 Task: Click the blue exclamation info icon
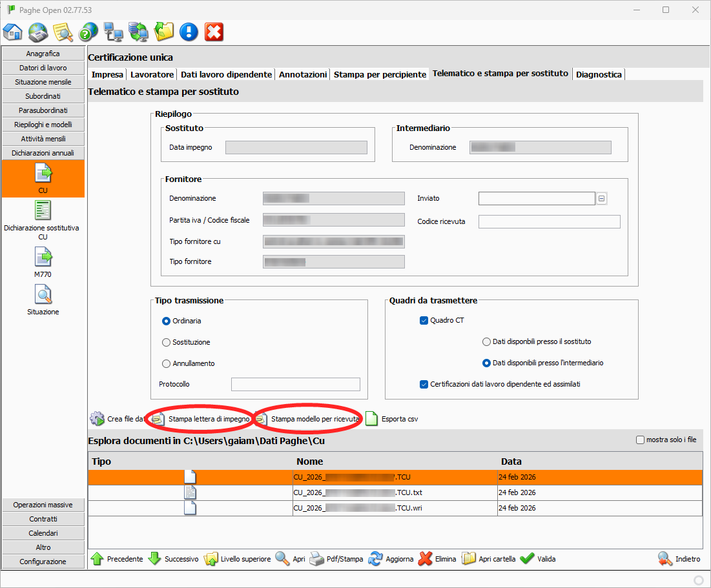189,32
